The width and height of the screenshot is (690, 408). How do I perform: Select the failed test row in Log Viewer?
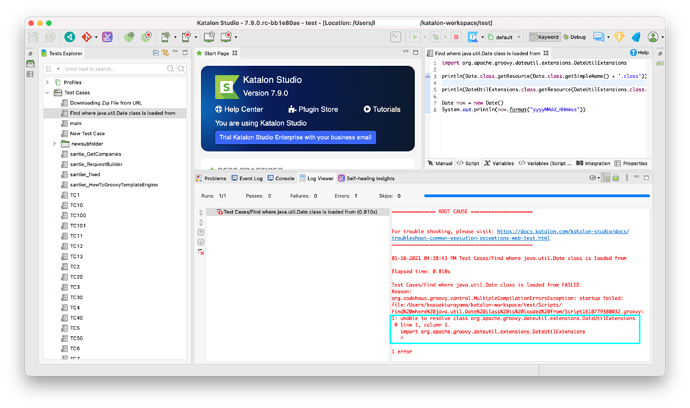click(297, 212)
